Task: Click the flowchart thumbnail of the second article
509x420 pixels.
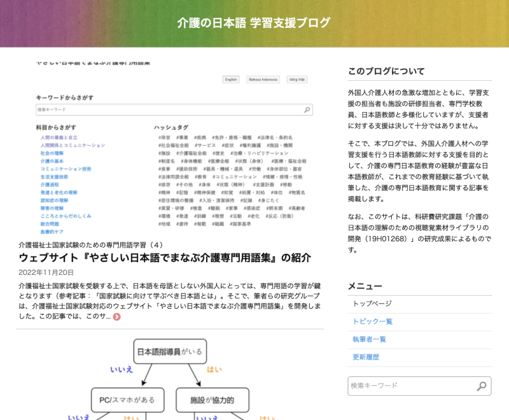Action: point(170,375)
